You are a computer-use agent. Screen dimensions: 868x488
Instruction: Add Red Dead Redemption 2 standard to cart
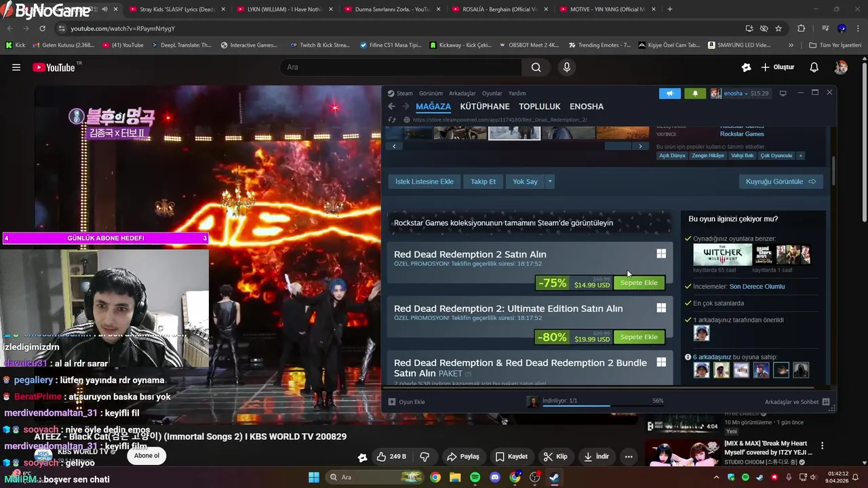tap(639, 283)
